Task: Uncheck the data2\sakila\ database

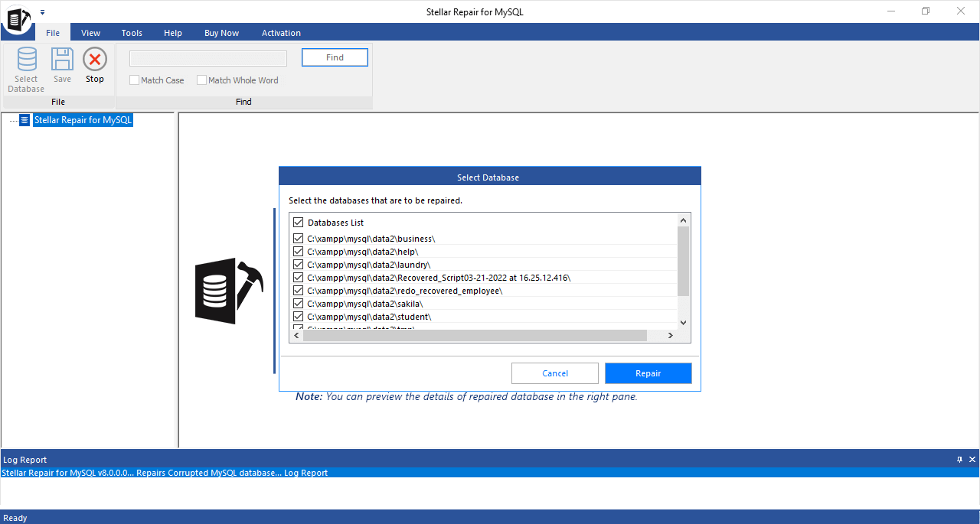Action: click(299, 304)
